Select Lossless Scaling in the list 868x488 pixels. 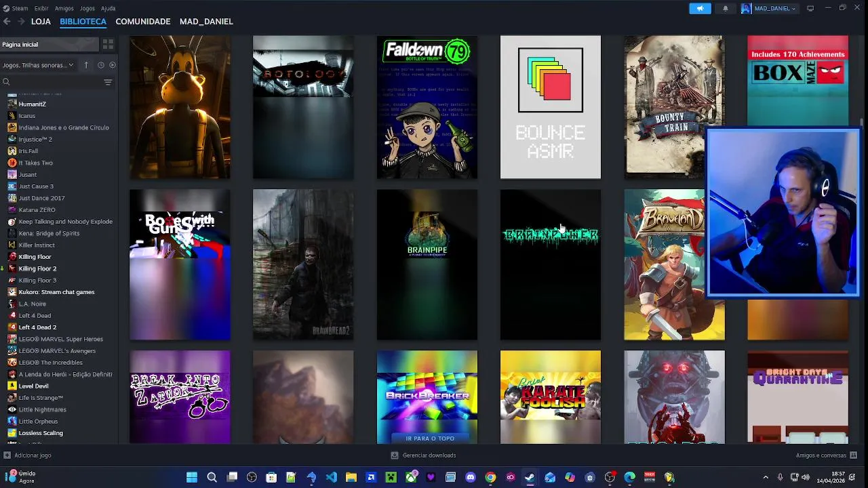(41, 433)
